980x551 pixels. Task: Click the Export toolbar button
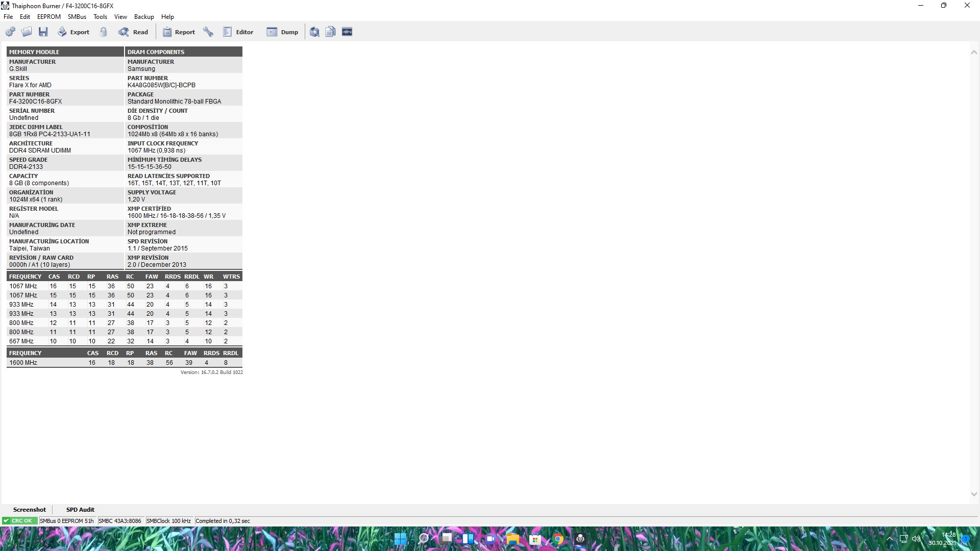pos(73,32)
